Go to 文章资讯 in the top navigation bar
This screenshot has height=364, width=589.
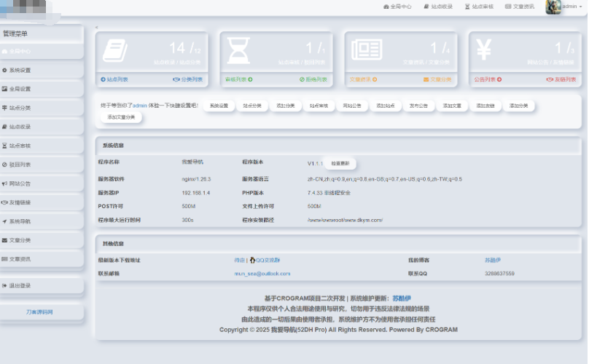520,7
